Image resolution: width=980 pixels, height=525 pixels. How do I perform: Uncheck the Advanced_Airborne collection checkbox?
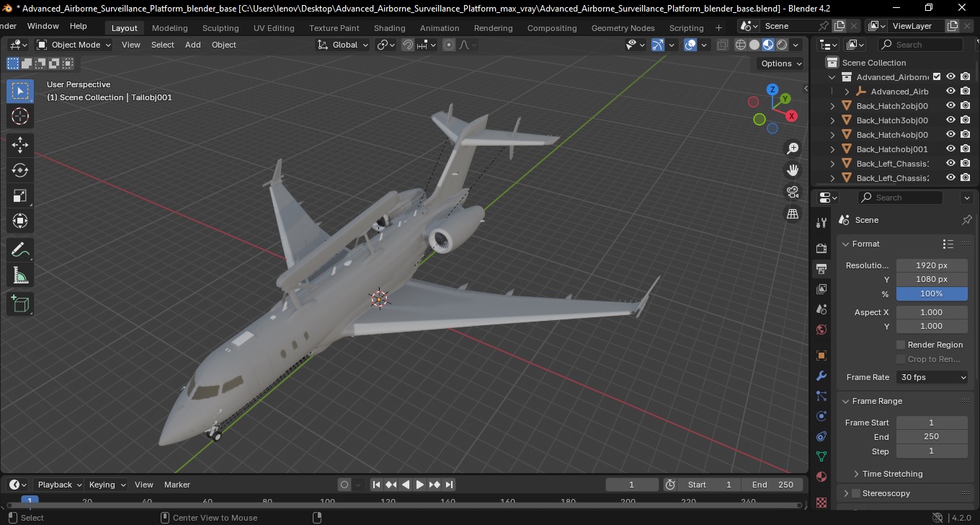point(937,76)
